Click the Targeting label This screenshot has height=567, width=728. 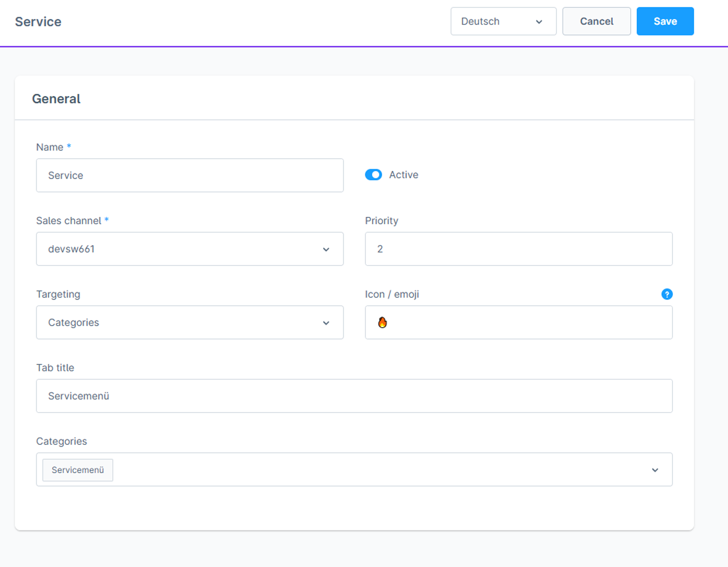pos(58,294)
